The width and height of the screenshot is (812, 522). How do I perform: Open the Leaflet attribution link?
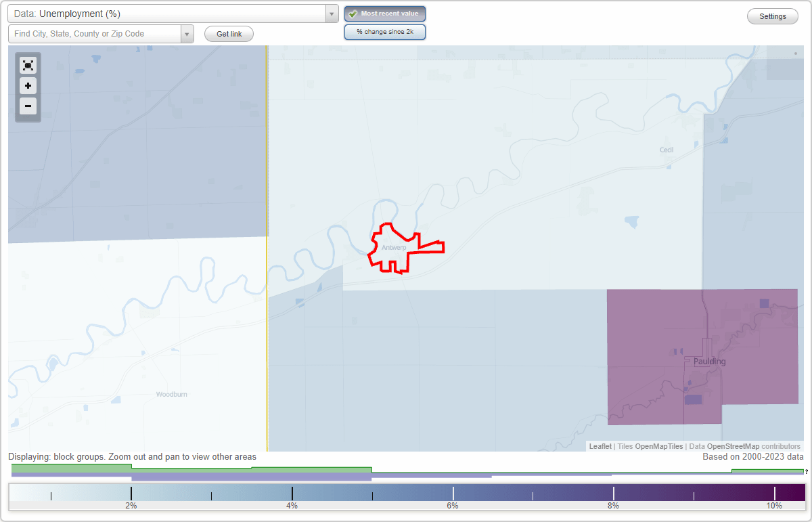tap(600, 446)
